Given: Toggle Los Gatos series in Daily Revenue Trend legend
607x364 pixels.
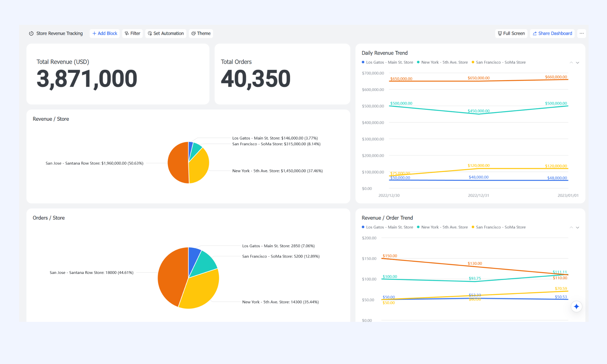Looking at the screenshot, I should pyautogui.click(x=387, y=62).
